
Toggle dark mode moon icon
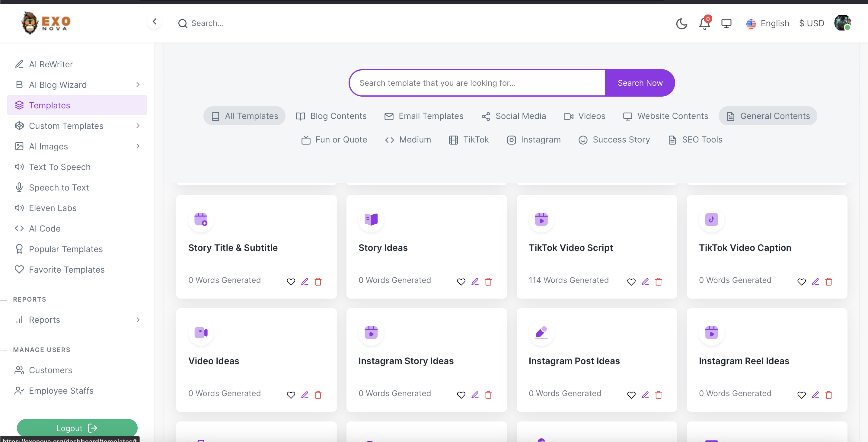pos(681,23)
